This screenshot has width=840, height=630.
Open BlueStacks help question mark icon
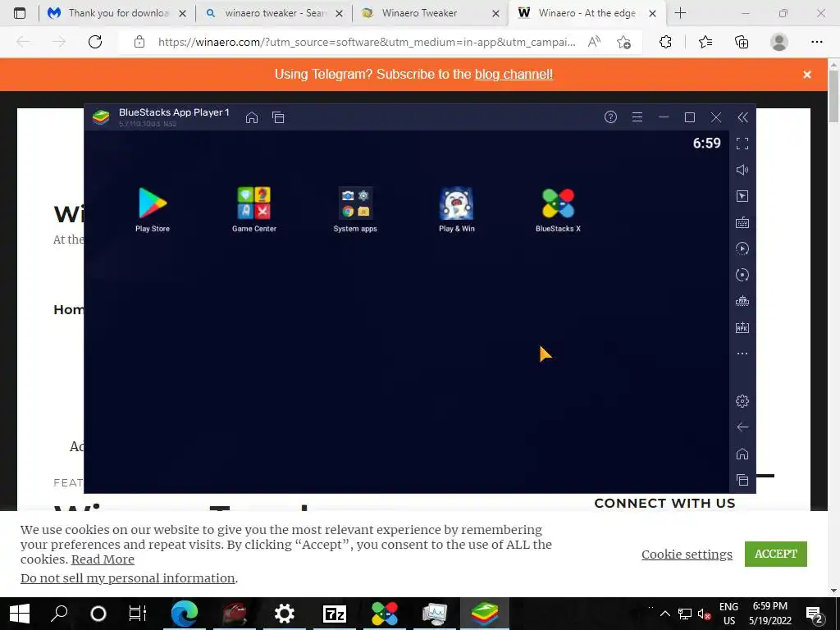pos(610,116)
